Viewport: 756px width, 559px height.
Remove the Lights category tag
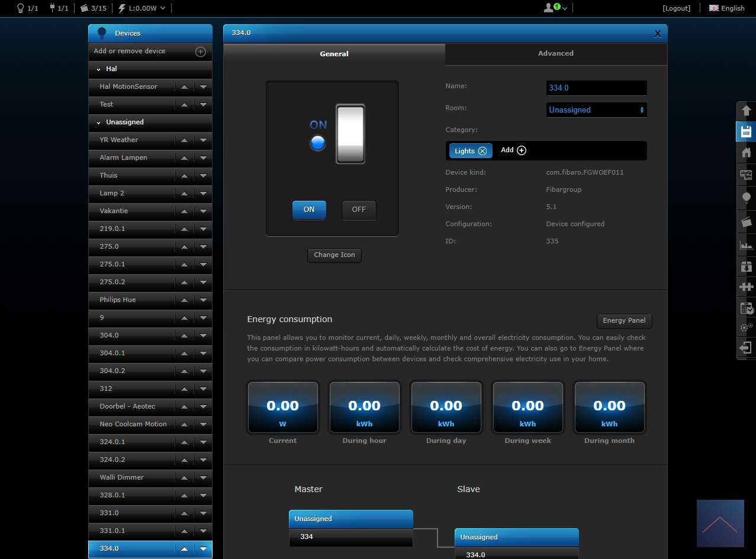click(482, 151)
